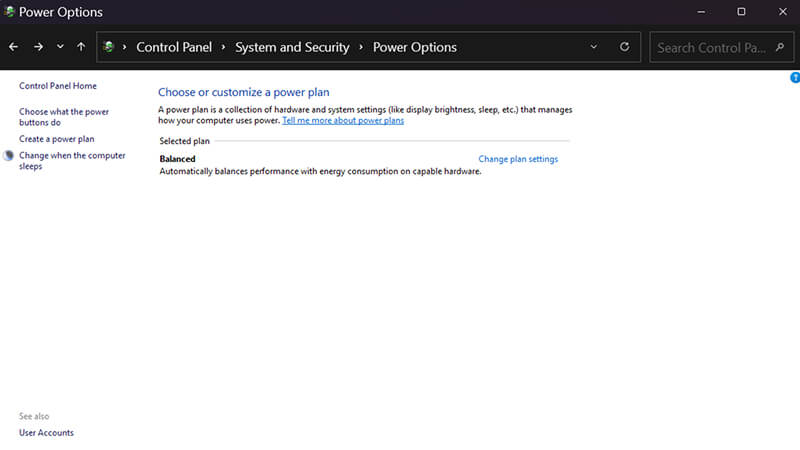800x450 pixels.
Task: Click the Power Options icon in address bar
Action: coord(108,47)
